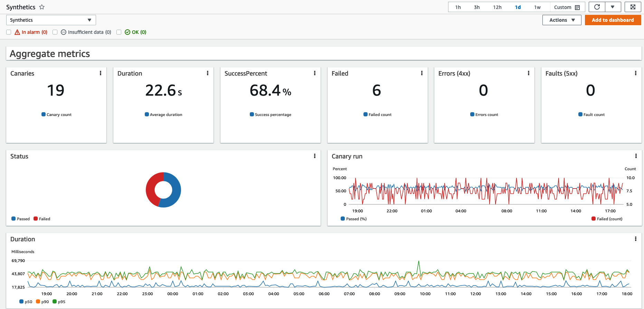Star the Synthetics dashboard as favorite
Screen dimensions: 644x309
42,7
